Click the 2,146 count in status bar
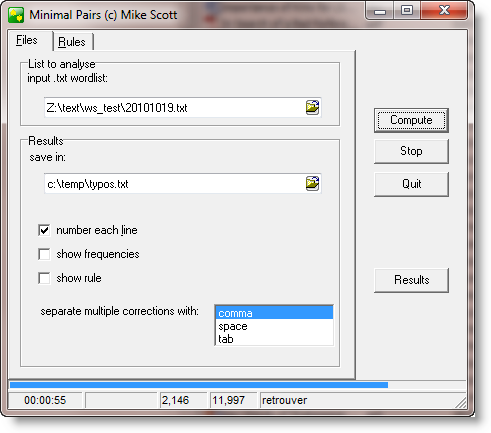 point(175,400)
